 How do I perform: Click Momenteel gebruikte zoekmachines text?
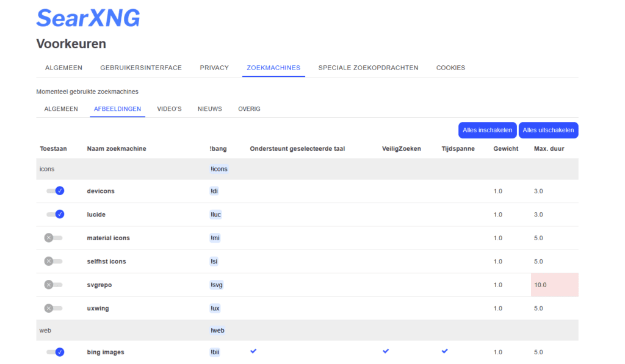[87, 91]
